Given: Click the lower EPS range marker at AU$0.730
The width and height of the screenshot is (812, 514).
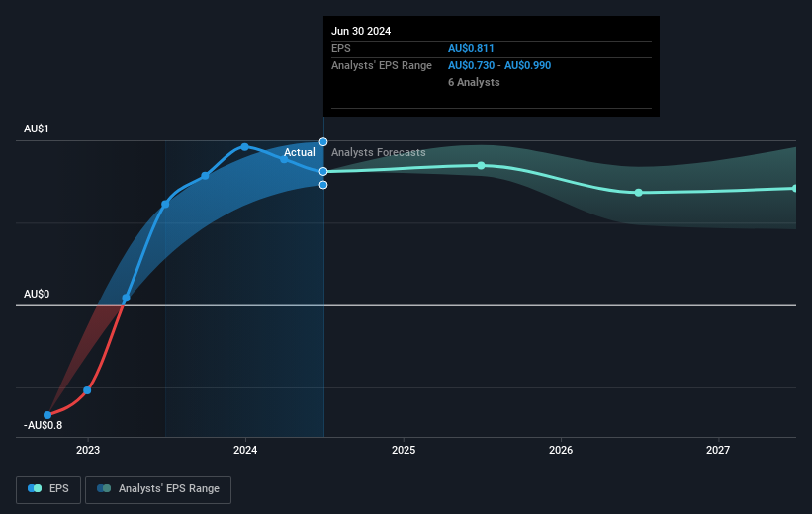Looking at the screenshot, I should click(x=323, y=185).
